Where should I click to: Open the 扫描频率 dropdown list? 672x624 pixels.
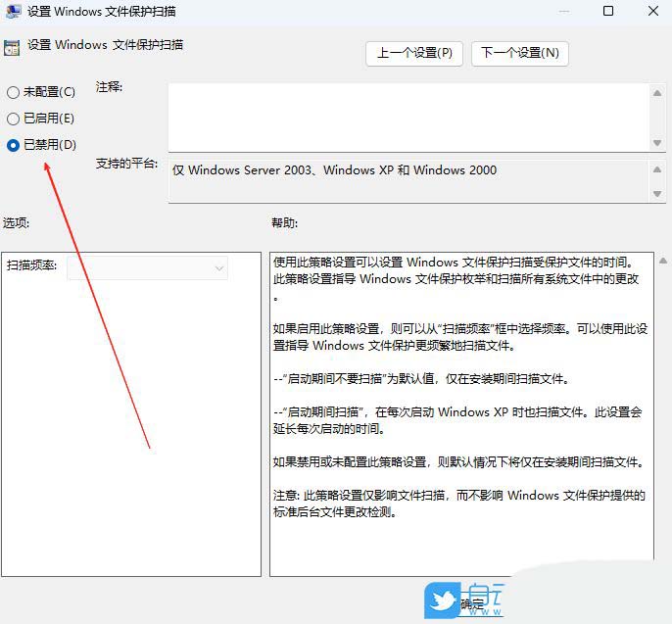coord(147,268)
